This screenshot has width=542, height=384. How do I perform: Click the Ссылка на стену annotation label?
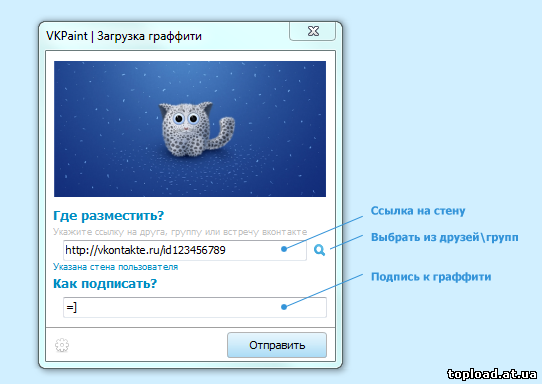[418, 211]
